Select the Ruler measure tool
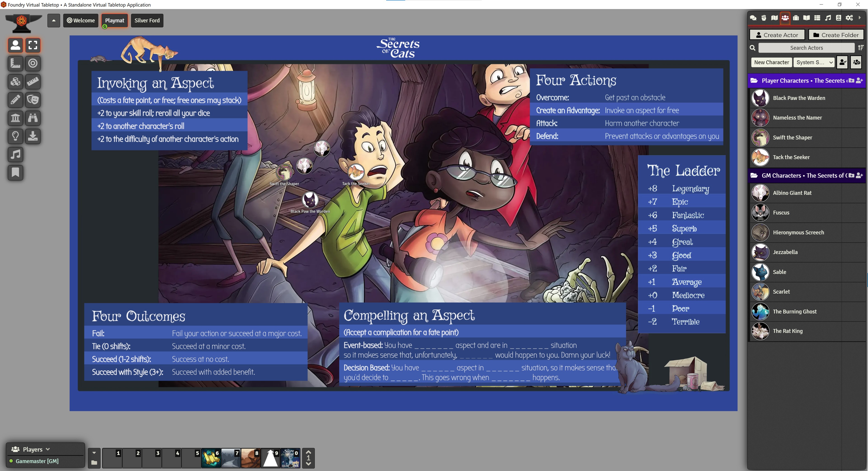The image size is (868, 471). tap(33, 82)
